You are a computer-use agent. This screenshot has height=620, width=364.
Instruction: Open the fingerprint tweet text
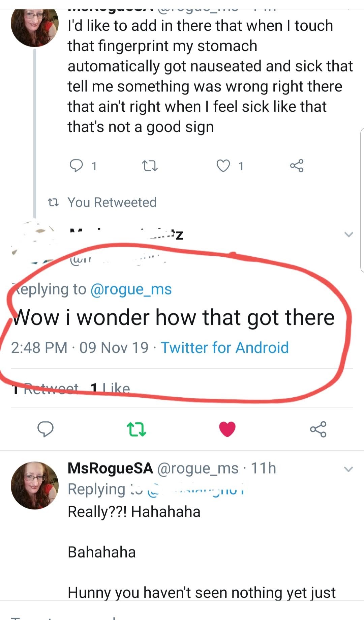[202, 76]
